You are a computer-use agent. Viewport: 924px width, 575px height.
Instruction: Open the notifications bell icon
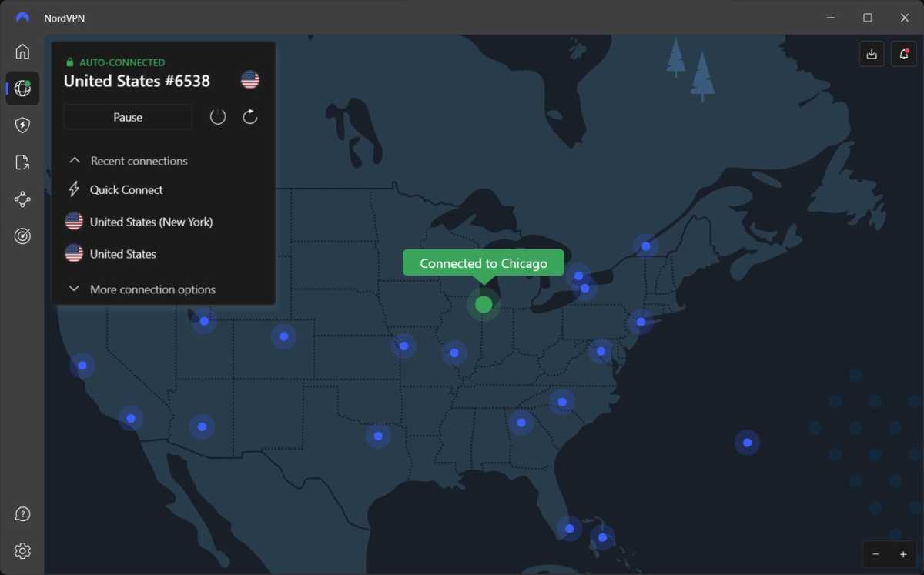pyautogui.click(x=904, y=54)
